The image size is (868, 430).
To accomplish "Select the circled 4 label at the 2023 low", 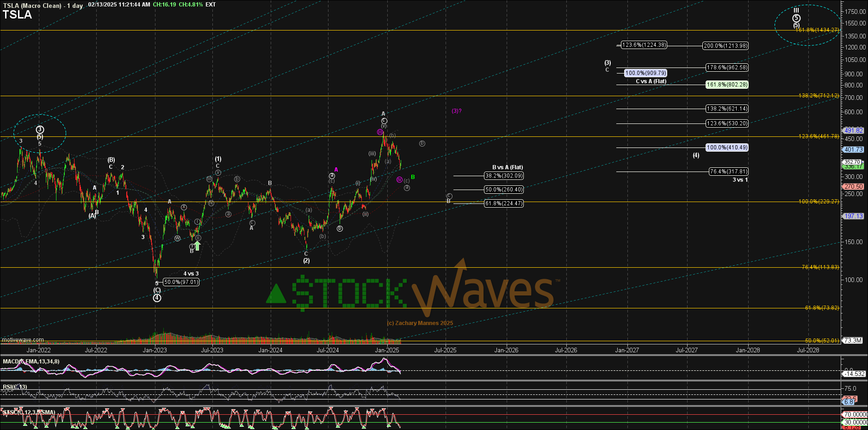I will [157, 298].
